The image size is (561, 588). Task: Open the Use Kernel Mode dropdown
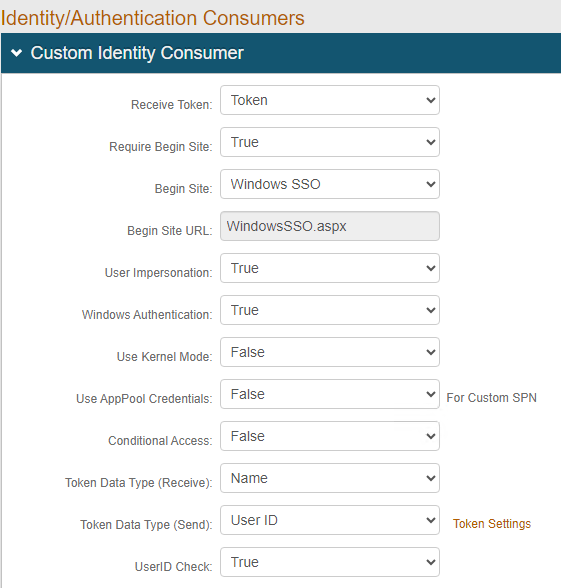(x=330, y=352)
